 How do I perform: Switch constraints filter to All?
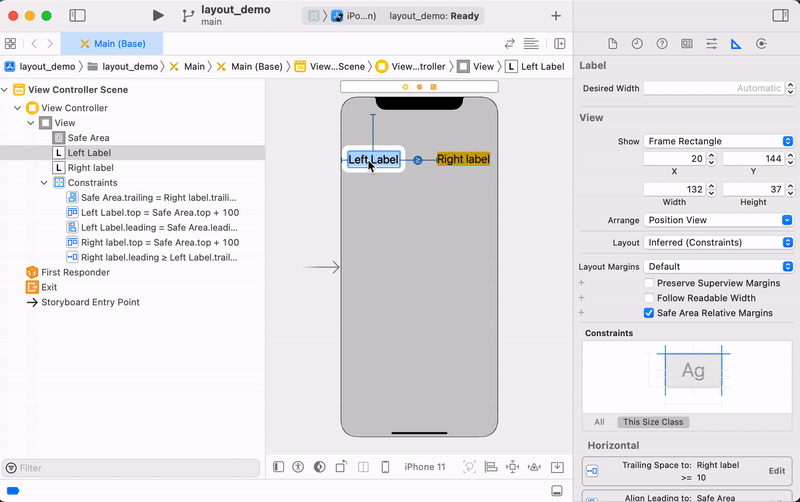[x=599, y=422]
